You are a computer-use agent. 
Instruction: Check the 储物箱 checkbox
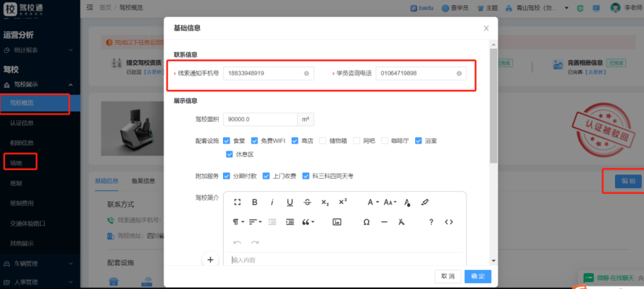point(323,141)
